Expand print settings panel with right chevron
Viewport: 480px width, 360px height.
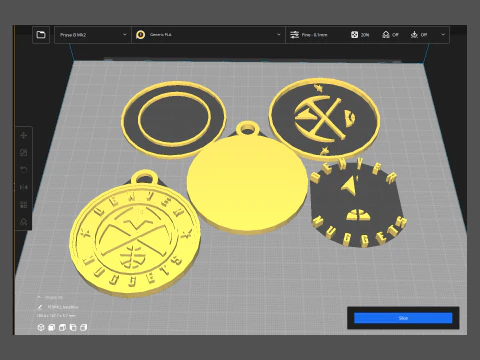[x=443, y=35]
